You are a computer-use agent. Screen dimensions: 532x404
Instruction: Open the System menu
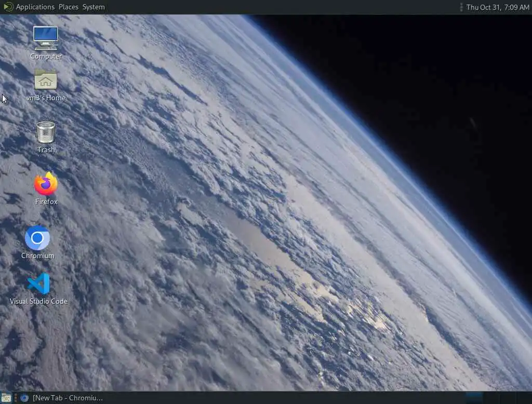point(94,7)
